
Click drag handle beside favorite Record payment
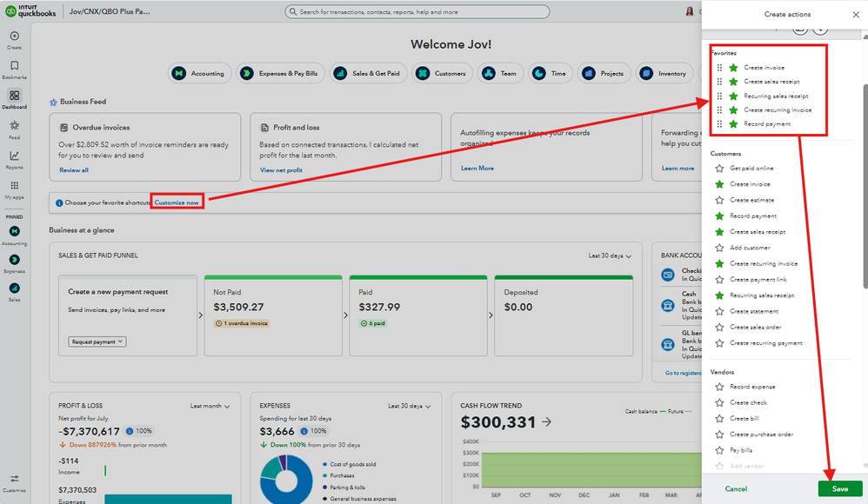719,124
